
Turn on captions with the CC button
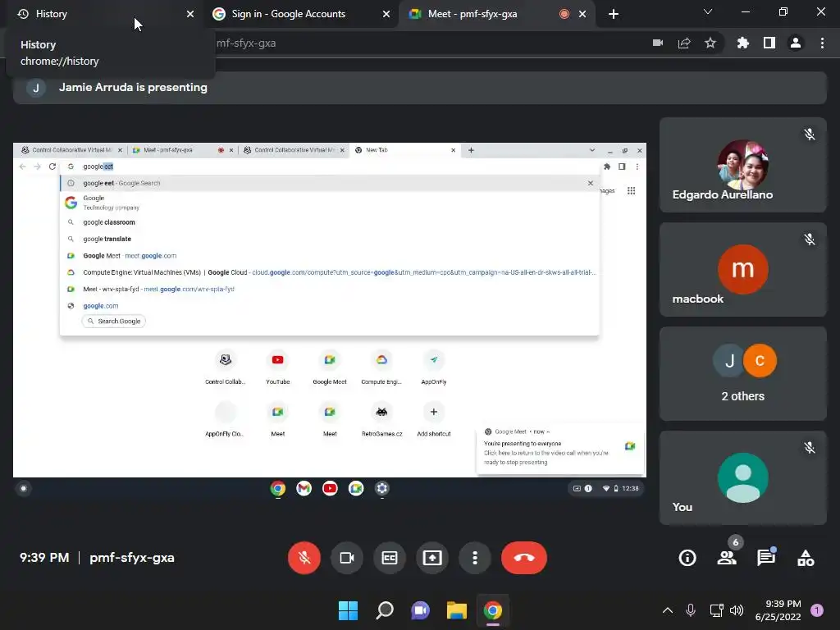pos(390,558)
